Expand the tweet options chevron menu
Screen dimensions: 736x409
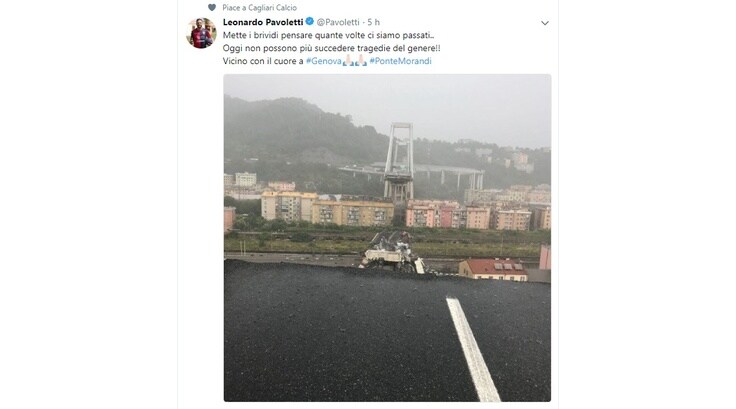pos(544,23)
